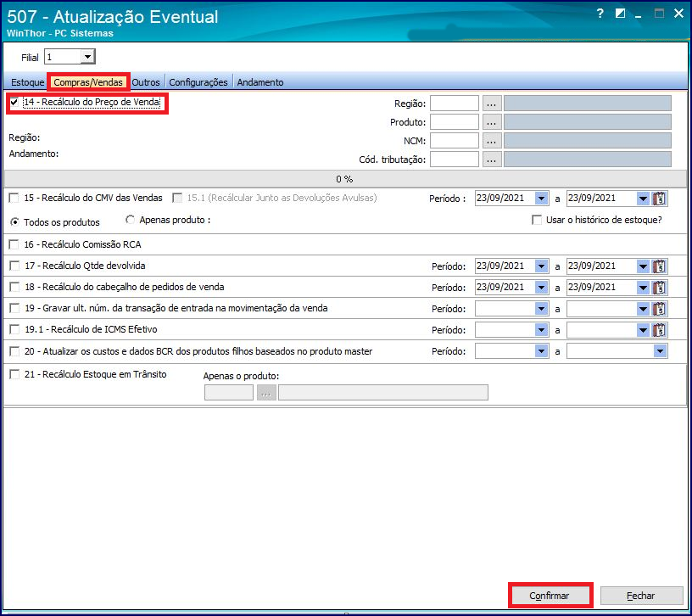
Task: Click the Confirmar button
Action: pos(550,596)
